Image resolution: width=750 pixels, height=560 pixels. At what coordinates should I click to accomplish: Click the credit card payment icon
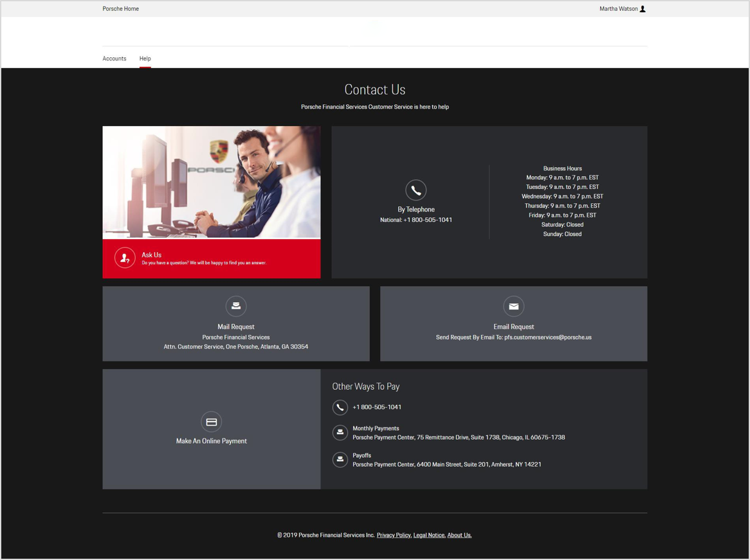click(x=211, y=422)
